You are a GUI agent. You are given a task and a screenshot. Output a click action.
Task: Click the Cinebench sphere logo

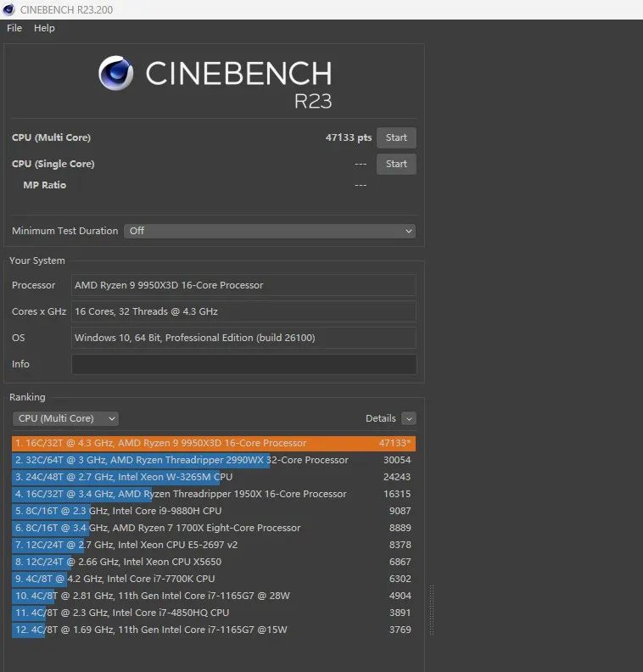(x=115, y=73)
